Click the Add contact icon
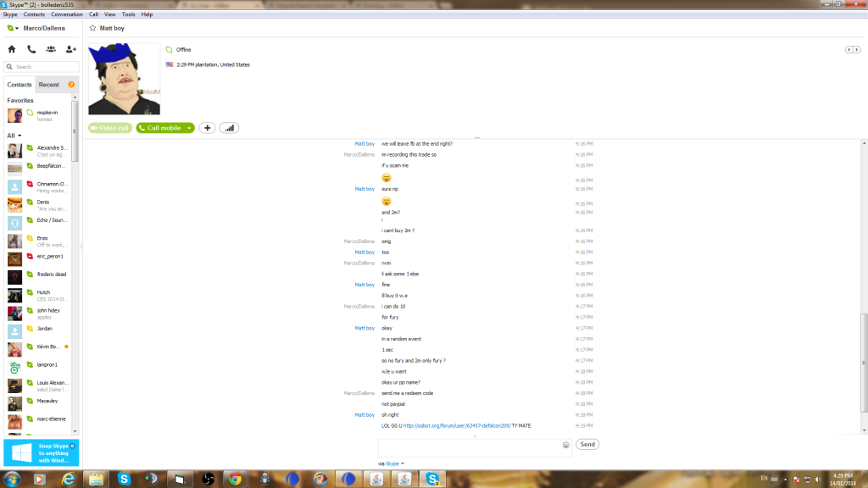Image resolution: width=868 pixels, height=488 pixels. (x=71, y=49)
